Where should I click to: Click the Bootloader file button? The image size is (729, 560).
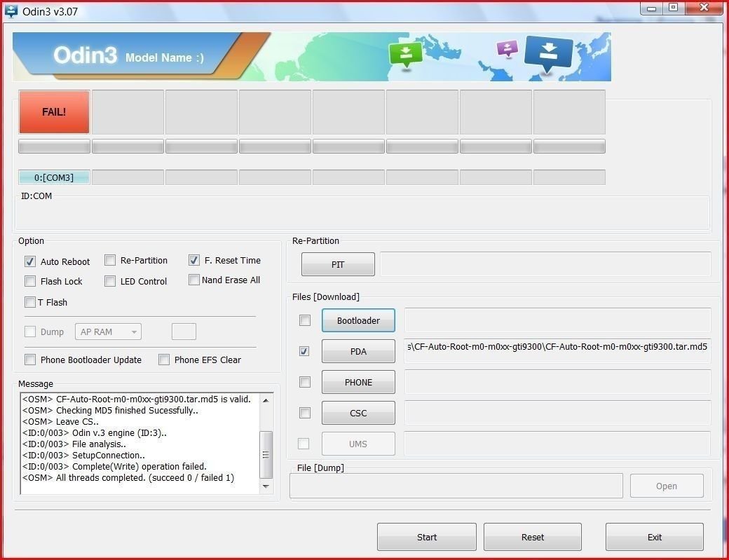(x=358, y=320)
